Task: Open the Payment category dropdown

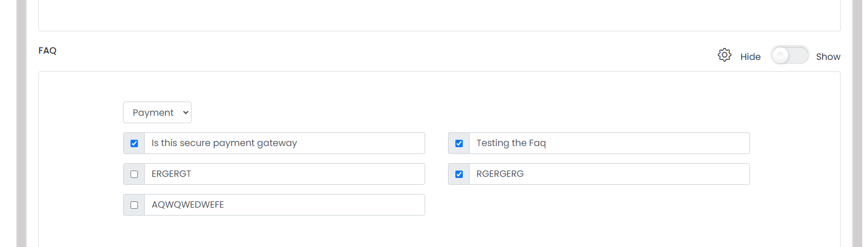Action: [157, 112]
